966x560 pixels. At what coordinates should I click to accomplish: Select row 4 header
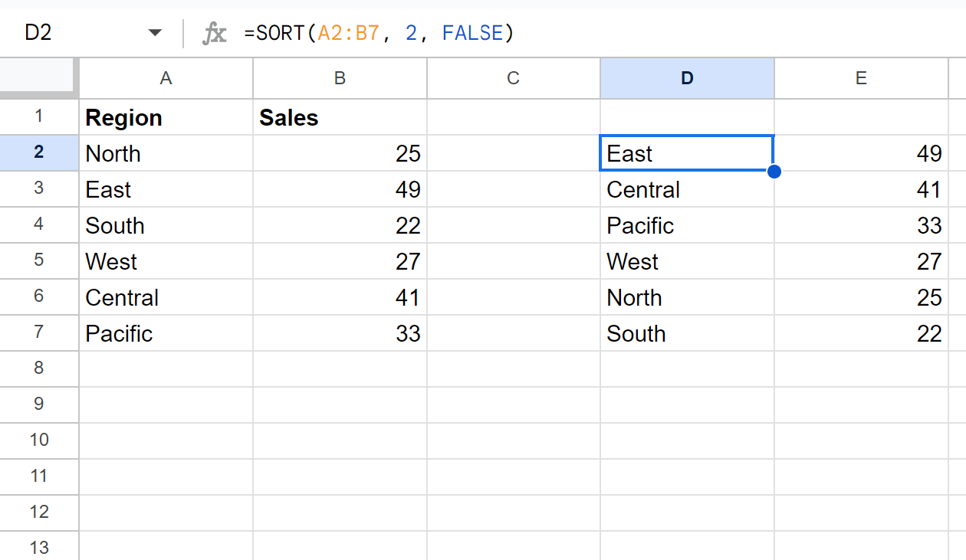39,225
